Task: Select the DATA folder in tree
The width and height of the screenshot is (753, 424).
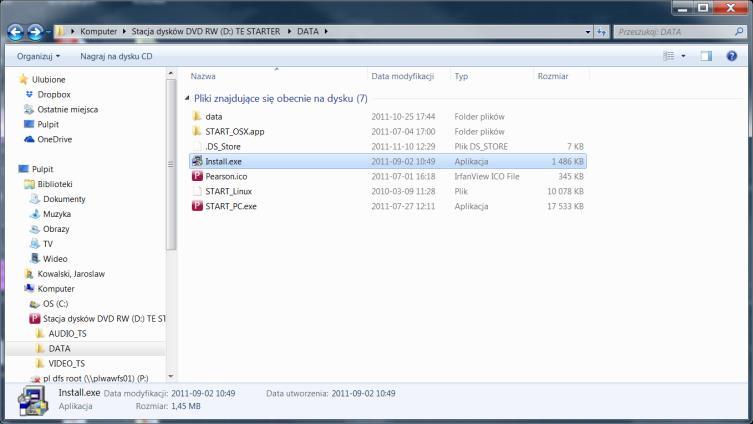Action: [x=59, y=348]
